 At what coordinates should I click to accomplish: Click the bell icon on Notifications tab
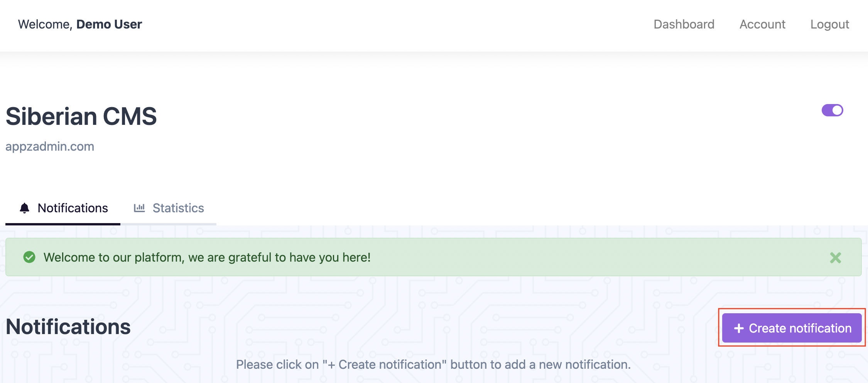tap(24, 208)
